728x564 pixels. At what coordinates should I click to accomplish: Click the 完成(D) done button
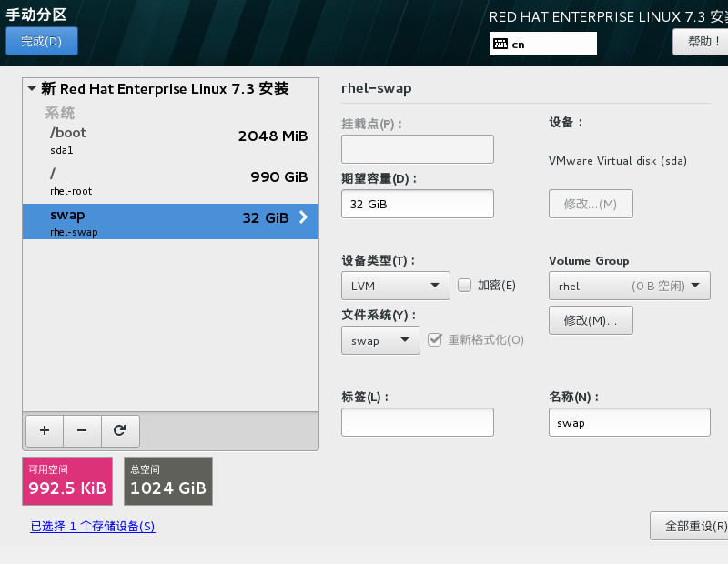point(42,41)
